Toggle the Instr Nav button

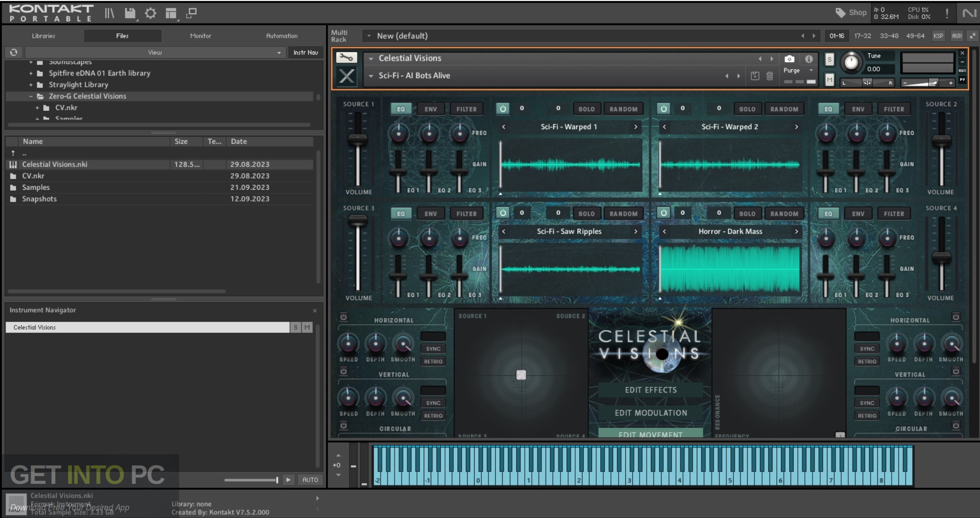tap(305, 52)
